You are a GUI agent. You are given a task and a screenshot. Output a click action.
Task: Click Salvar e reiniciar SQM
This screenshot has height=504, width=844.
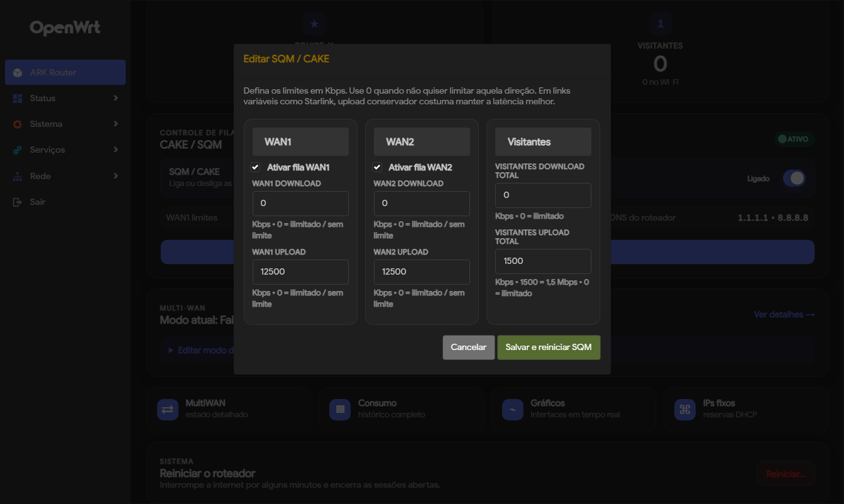pyautogui.click(x=549, y=348)
